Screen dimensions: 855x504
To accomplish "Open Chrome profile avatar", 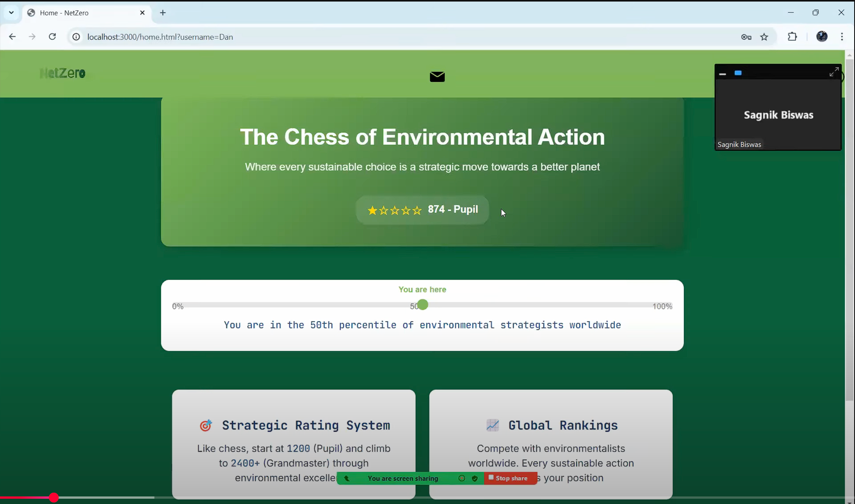I will pyautogui.click(x=822, y=37).
